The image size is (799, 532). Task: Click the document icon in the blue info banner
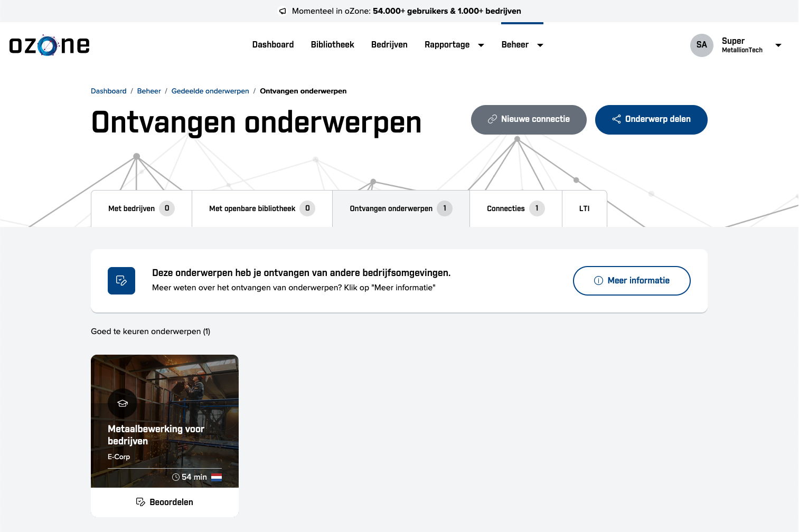click(x=121, y=280)
